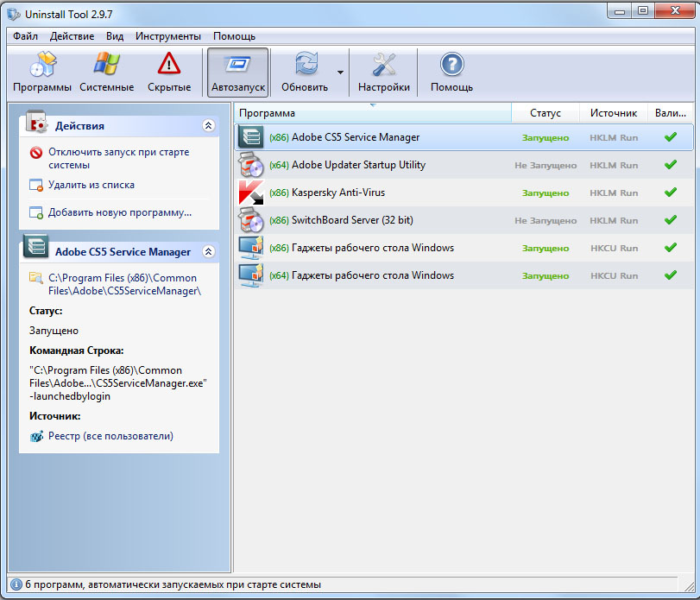Click the SwitchBoard Server row icon
Viewport: 700px width, 600px height.
[x=251, y=220]
